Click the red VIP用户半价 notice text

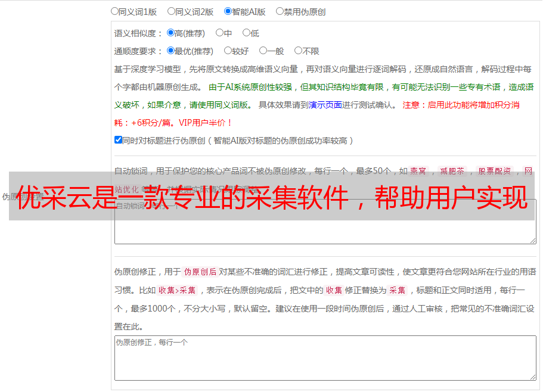coord(205,123)
